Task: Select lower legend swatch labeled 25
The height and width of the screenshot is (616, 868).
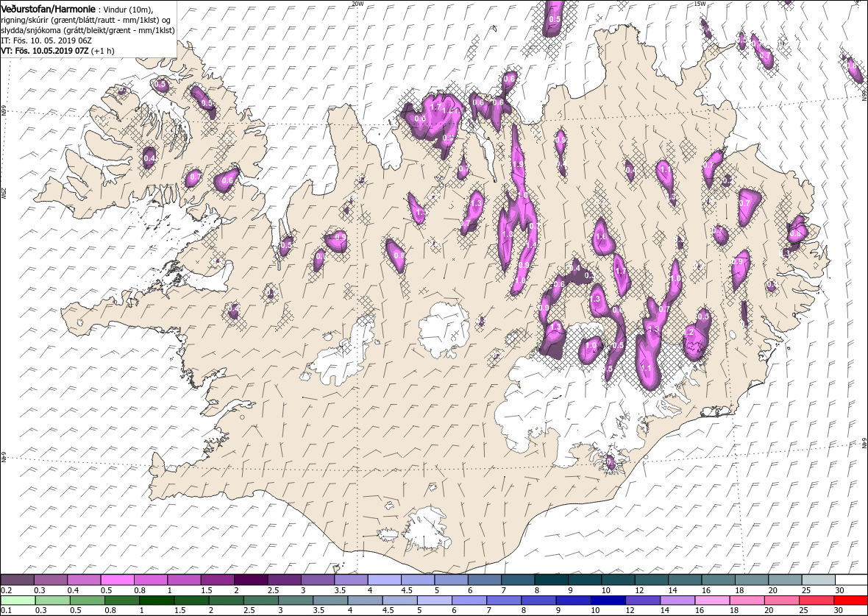Action: click(816, 601)
